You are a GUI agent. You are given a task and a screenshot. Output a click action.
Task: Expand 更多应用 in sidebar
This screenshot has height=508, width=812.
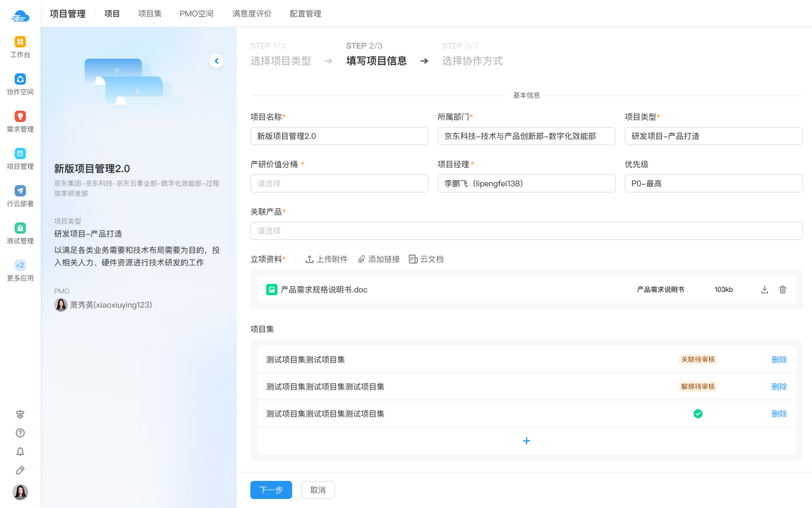point(20,266)
